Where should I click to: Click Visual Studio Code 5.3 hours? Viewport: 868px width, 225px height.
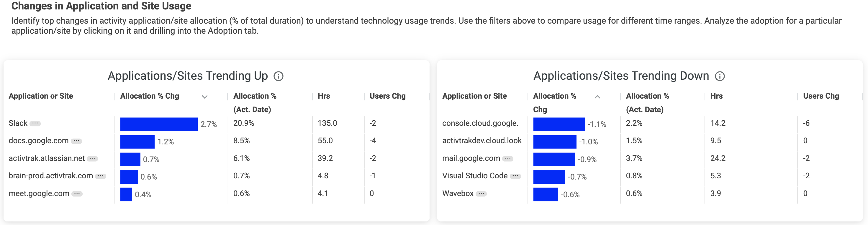pos(716,176)
